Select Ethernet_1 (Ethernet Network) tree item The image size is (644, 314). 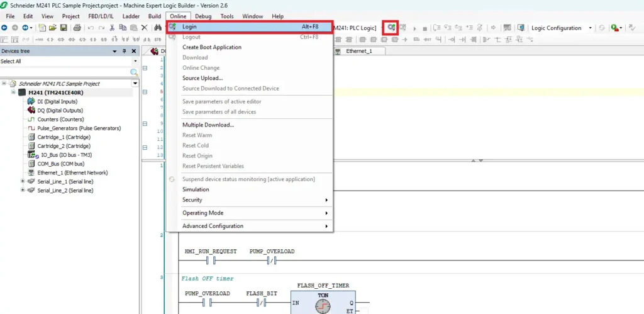click(72, 172)
